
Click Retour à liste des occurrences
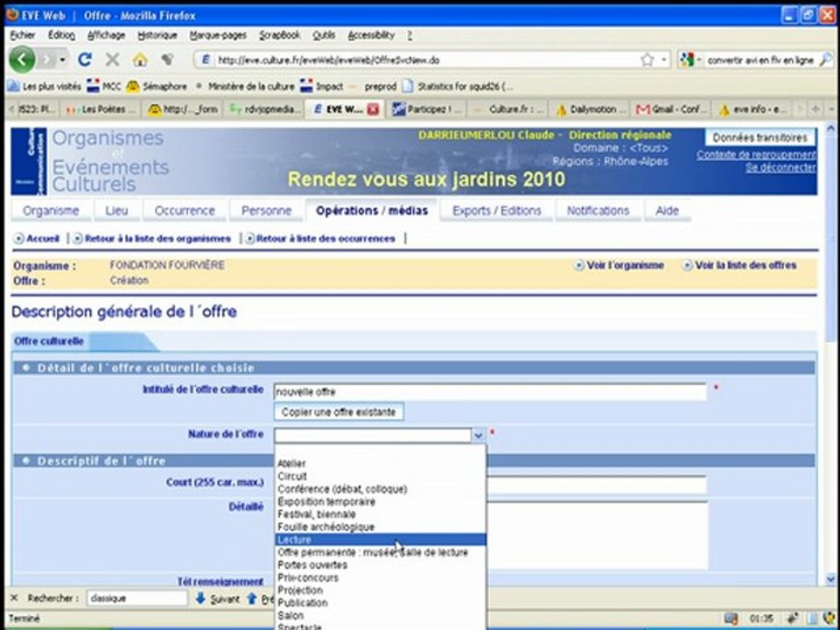(320, 238)
